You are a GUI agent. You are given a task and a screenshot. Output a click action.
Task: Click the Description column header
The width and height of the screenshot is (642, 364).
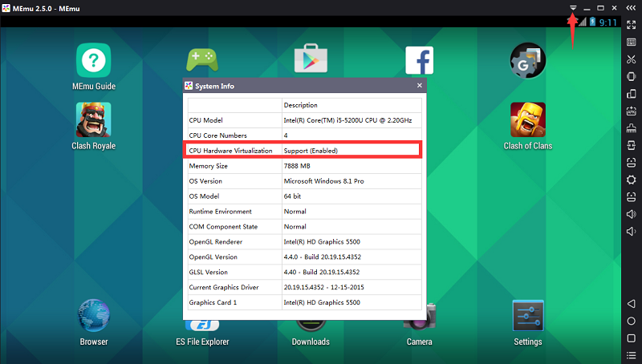(x=351, y=105)
